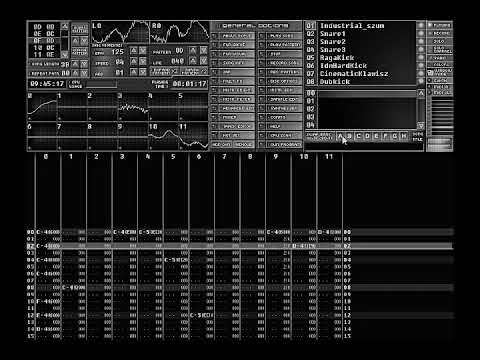The image size is (480, 360).
Task: Click sample slot list scroll-down arrow
Action: tap(421, 126)
